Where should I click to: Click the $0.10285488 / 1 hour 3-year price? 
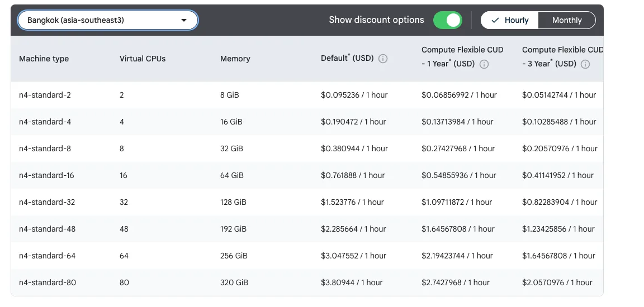click(559, 122)
